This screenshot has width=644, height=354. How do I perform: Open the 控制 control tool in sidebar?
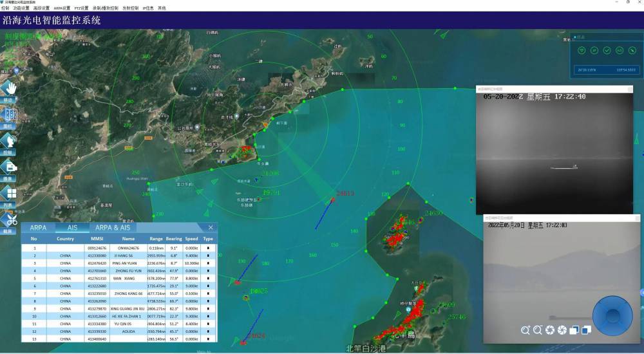[8, 143]
